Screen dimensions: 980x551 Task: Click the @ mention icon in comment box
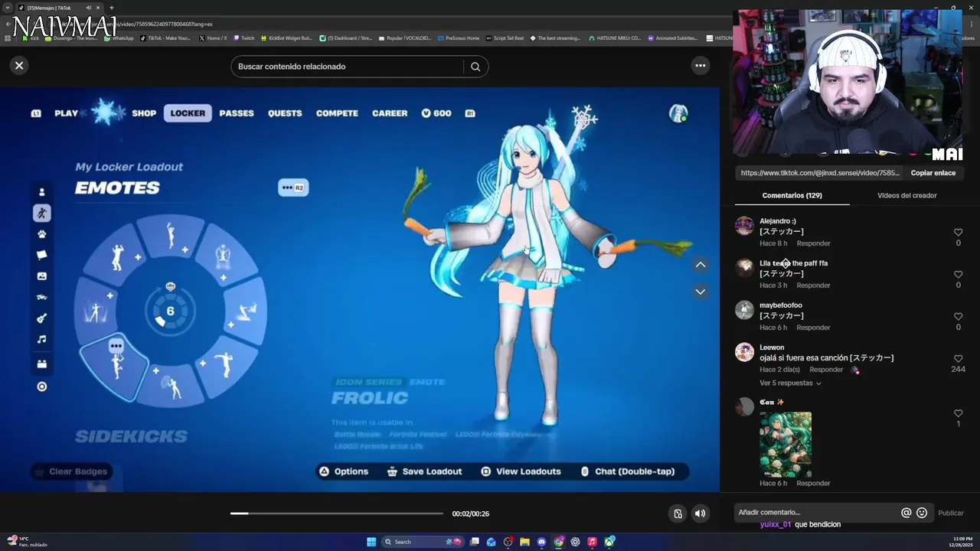pos(906,513)
